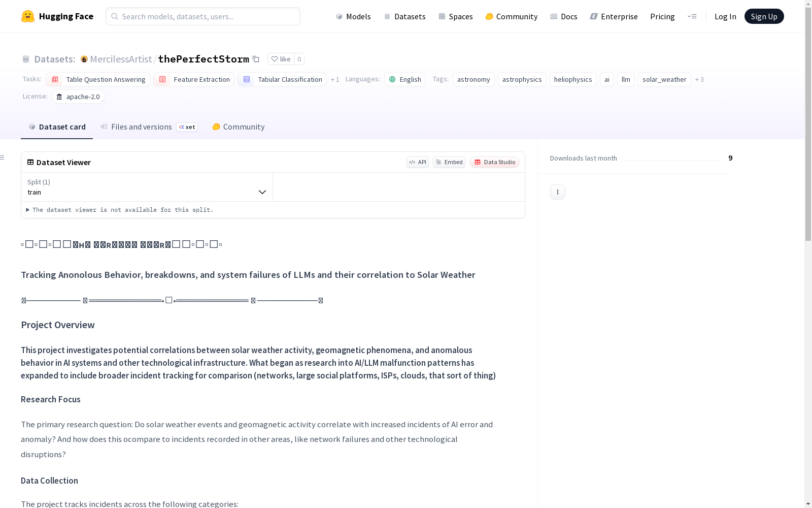Open Enterprise in top navigation
The height and width of the screenshot is (508, 812).
pos(614,16)
